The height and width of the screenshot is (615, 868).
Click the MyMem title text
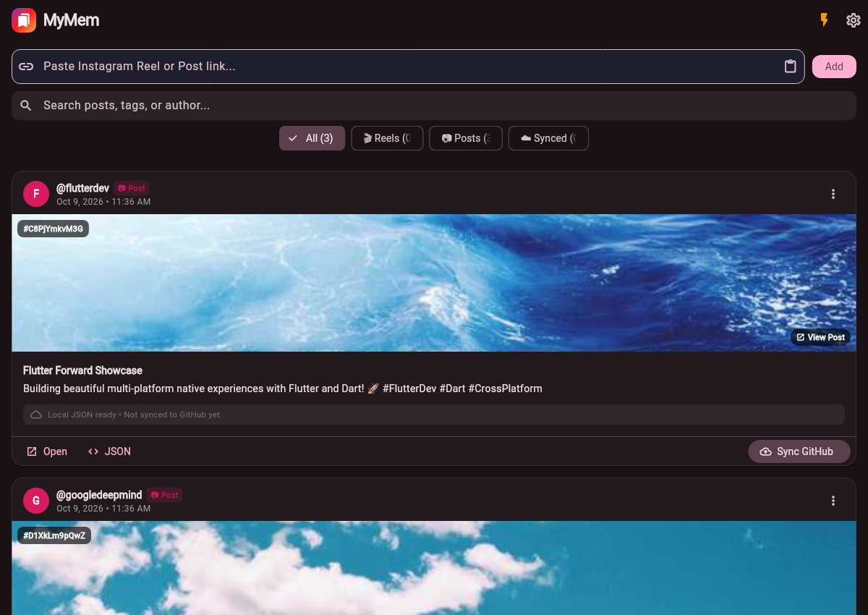(x=71, y=20)
